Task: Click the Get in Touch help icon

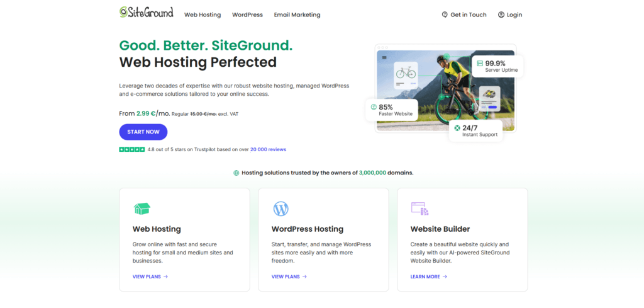Action: [445, 14]
